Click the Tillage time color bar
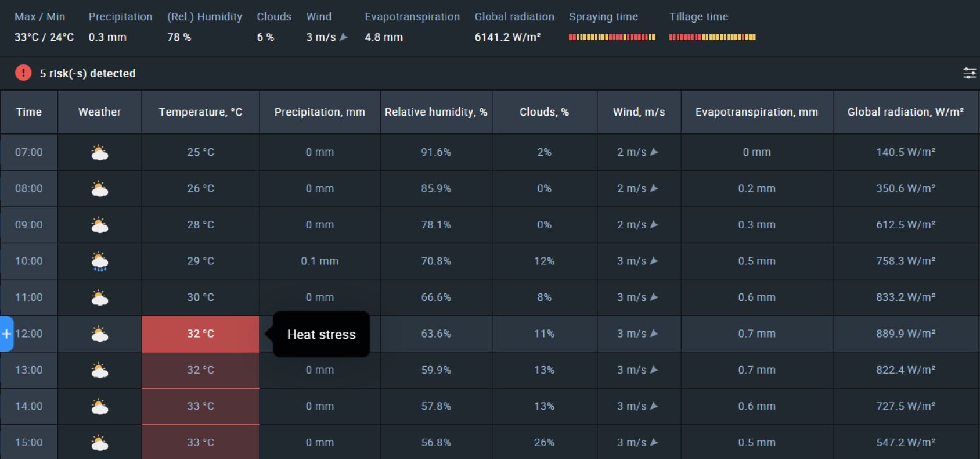 [x=712, y=37]
